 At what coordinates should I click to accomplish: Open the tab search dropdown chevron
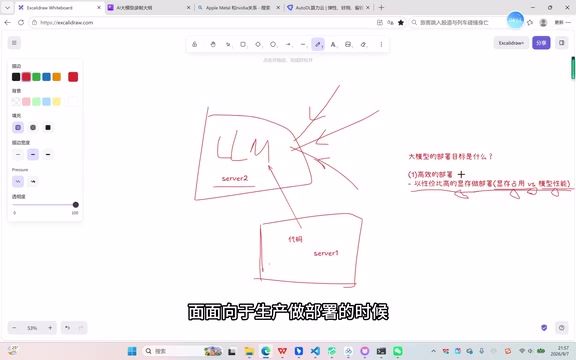tap(7, 7)
